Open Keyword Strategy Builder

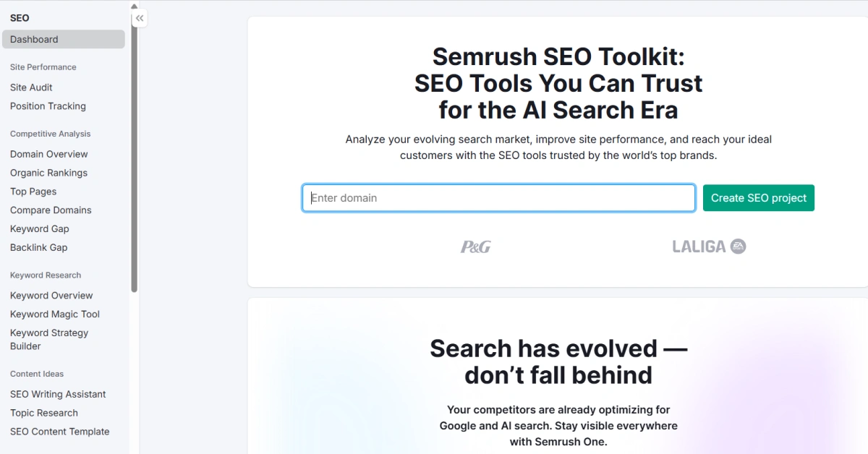[48, 339]
